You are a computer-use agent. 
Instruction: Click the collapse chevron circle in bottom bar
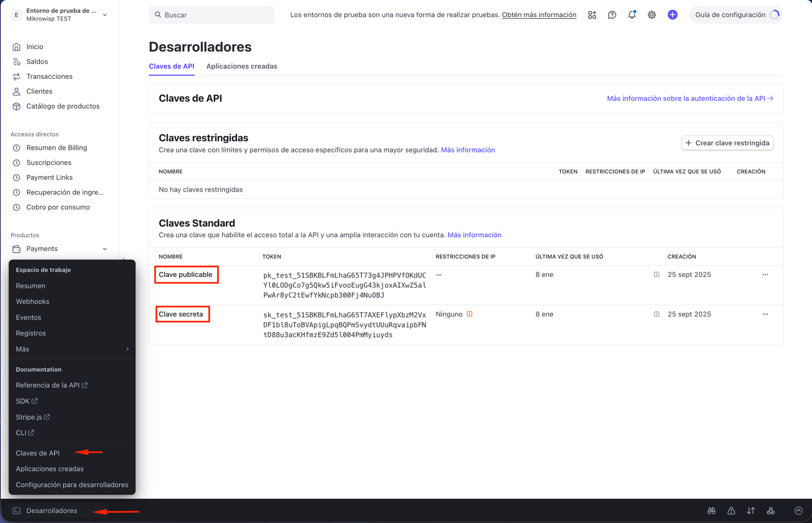pos(799,511)
